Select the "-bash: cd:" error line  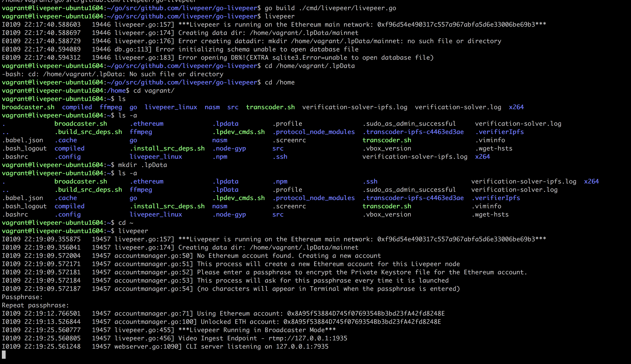point(113,74)
